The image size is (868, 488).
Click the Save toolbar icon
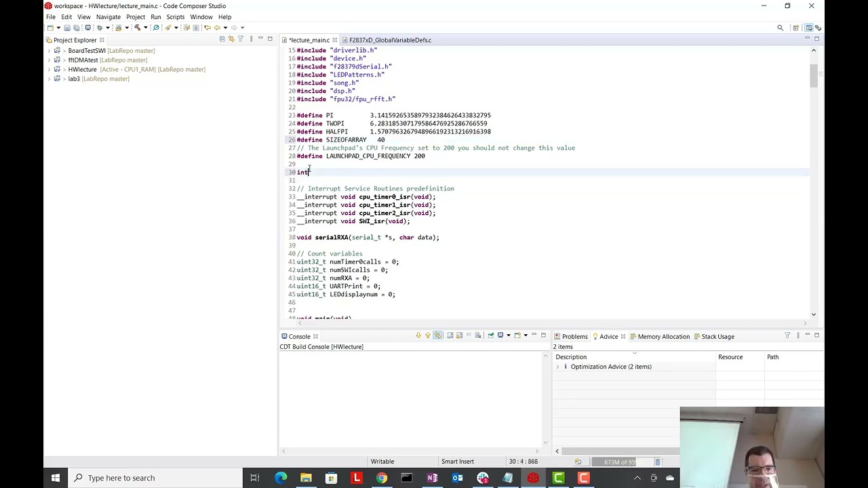(67, 28)
